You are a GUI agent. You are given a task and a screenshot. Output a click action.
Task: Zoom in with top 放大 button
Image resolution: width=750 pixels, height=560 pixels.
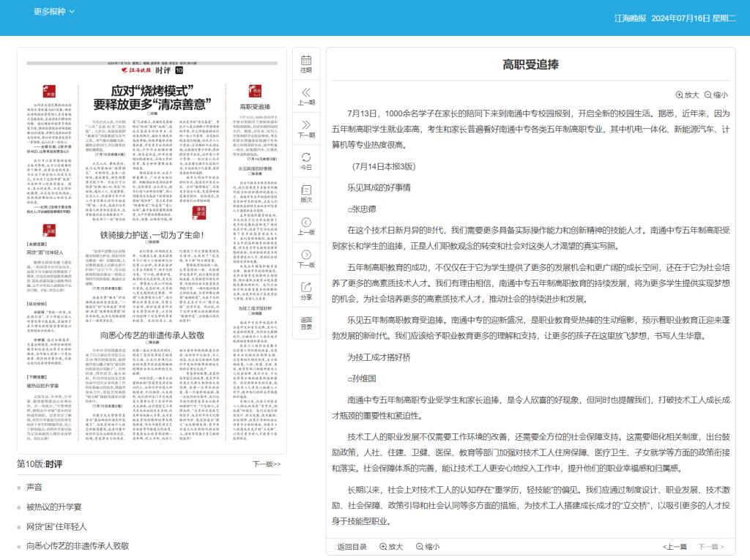click(x=687, y=94)
